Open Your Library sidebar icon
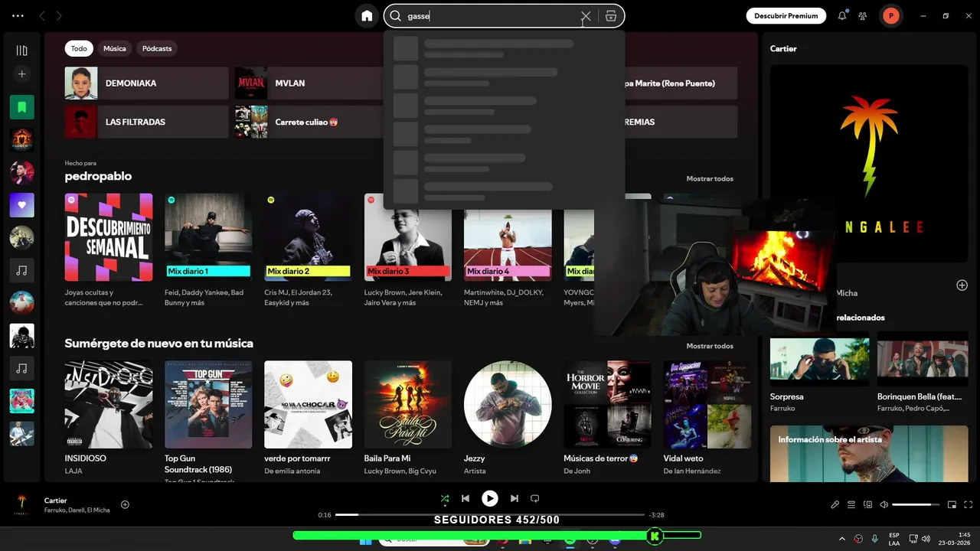This screenshot has width=980, height=551. pos(21,51)
